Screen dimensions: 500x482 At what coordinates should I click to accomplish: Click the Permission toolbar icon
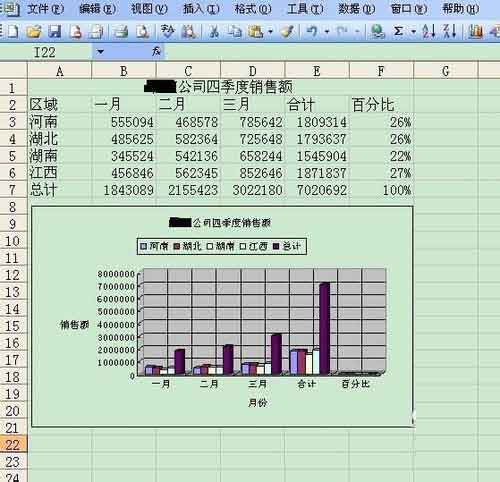pyautogui.click(x=76, y=31)
